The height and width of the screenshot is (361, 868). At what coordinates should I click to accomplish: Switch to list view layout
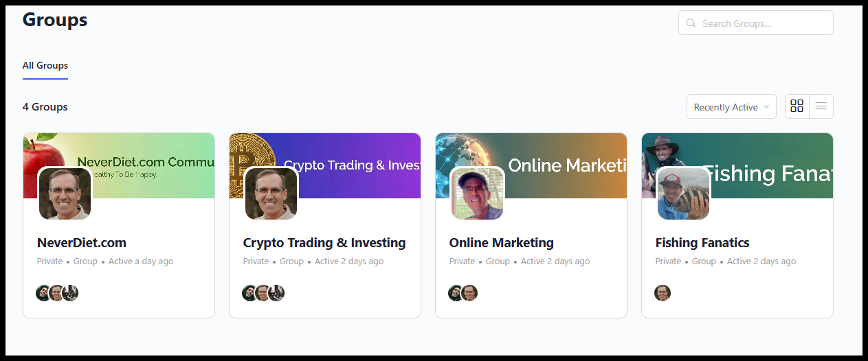point(821,106)
